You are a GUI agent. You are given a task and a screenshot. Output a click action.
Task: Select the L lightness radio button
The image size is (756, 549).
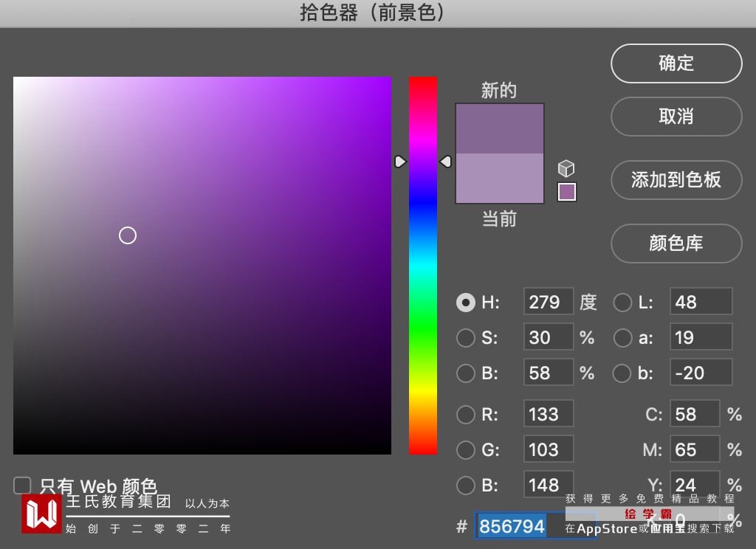coord(623,302)
